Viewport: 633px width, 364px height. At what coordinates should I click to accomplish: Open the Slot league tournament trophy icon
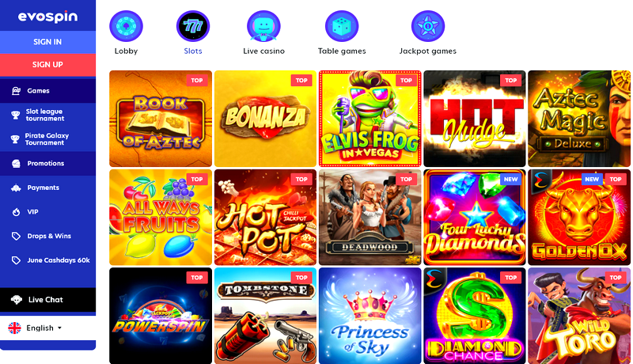15,115
